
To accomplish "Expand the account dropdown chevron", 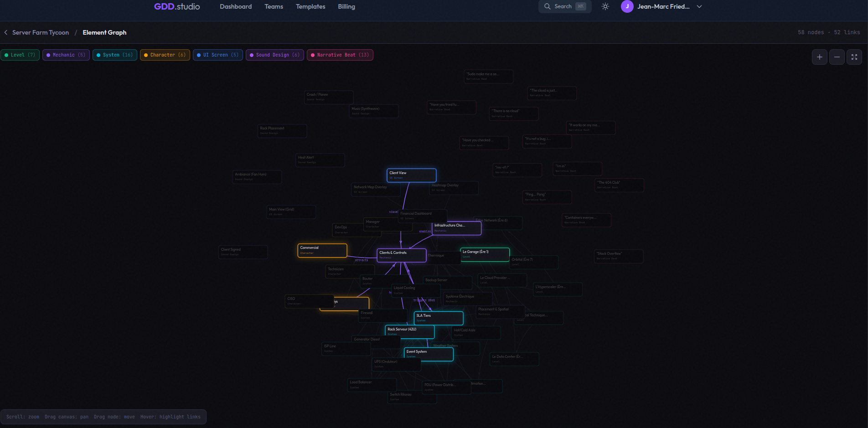I will [x=699, y=6].
